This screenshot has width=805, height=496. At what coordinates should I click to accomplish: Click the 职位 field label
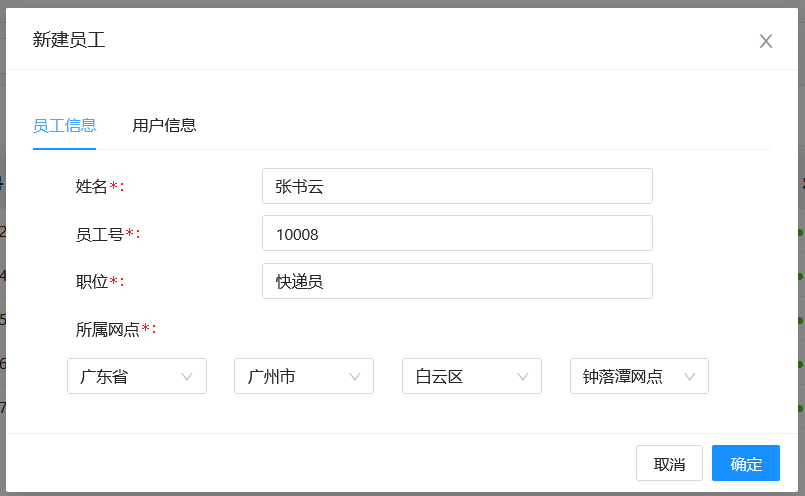[x=100, y=281]
